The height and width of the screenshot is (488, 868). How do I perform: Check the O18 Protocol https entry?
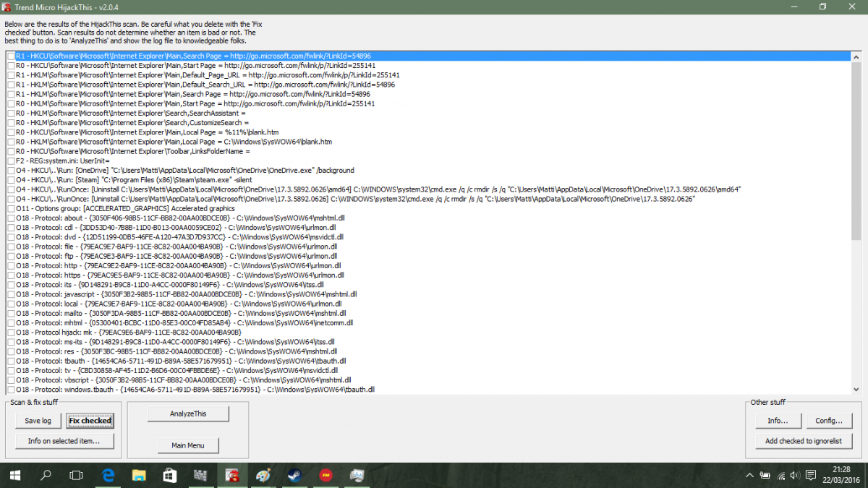click(x=10, y=275)
